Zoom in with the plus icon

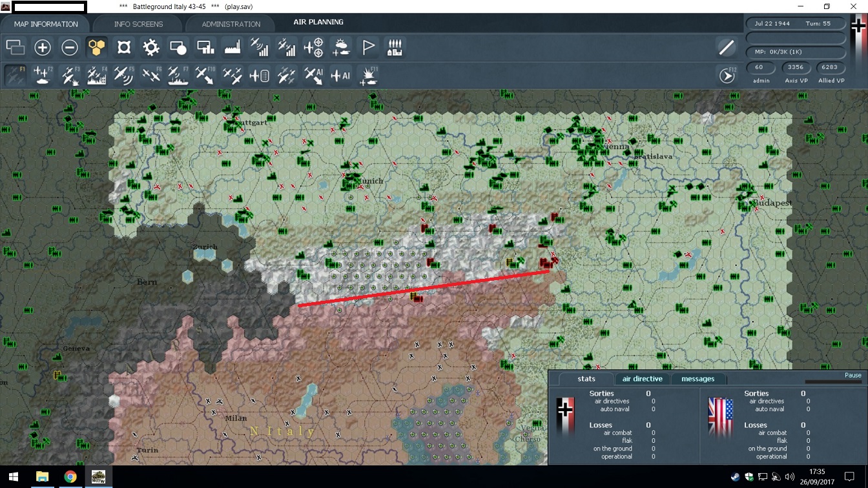pos(43,48)
